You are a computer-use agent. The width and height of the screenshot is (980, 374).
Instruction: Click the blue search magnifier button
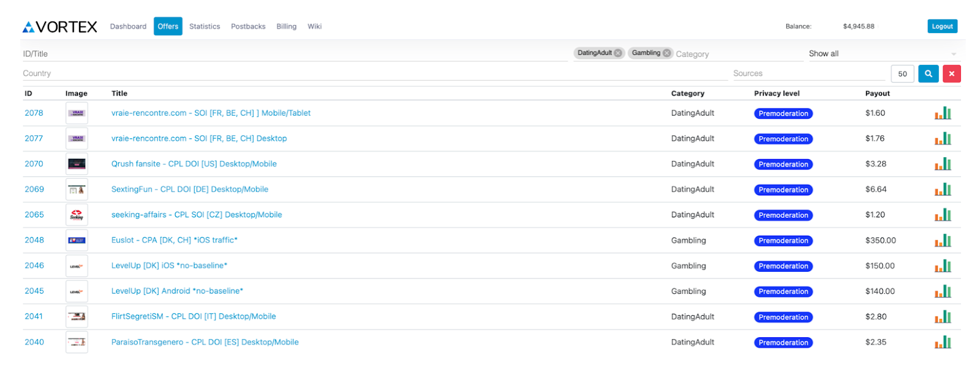[x=928, y=73]
